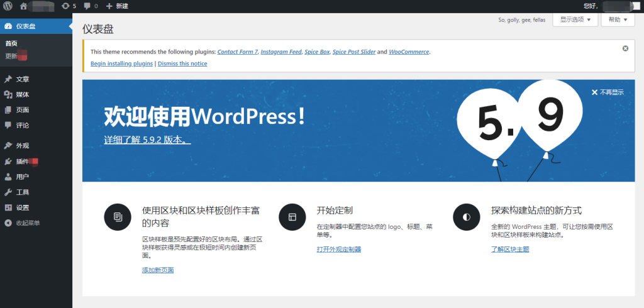The image size is (644, 308).
Task: Click the 用户 person icon
Action: pos(8,177)
